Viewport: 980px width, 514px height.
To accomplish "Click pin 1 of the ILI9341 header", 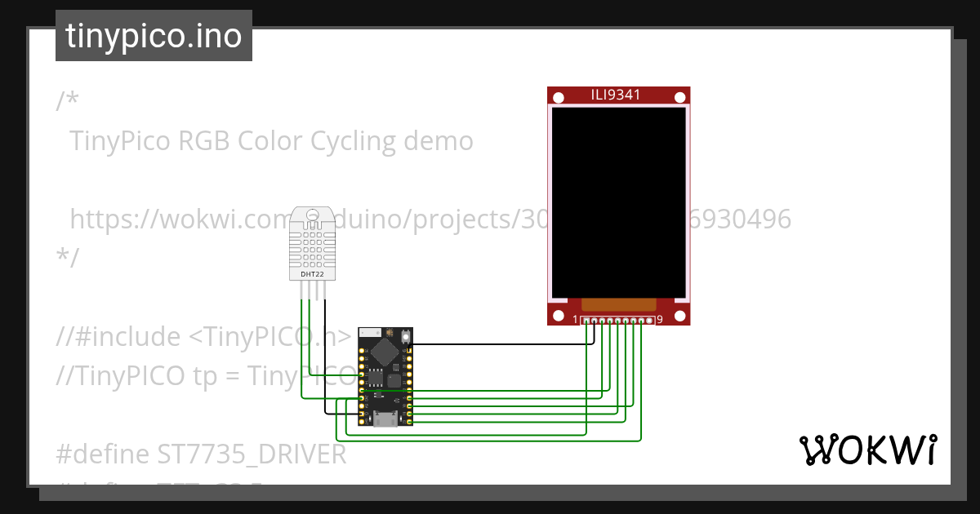I will coord(586,321).
